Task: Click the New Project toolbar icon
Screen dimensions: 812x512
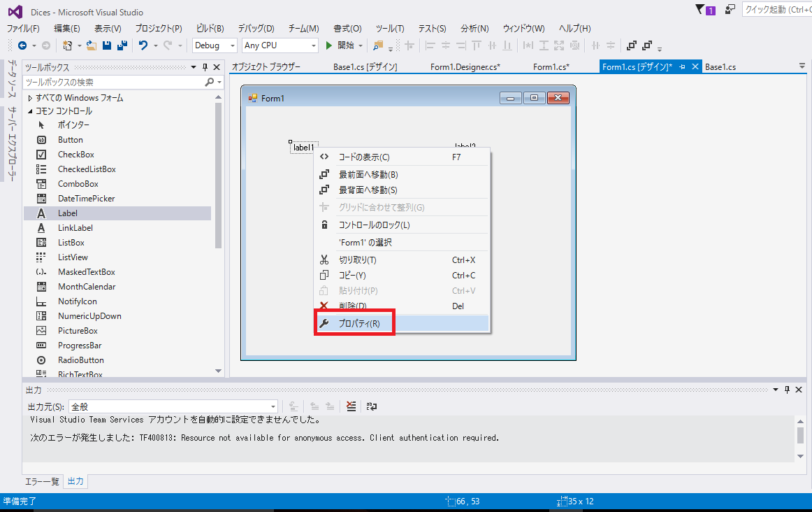Action: pyautogui.click(x=67, y=45)
